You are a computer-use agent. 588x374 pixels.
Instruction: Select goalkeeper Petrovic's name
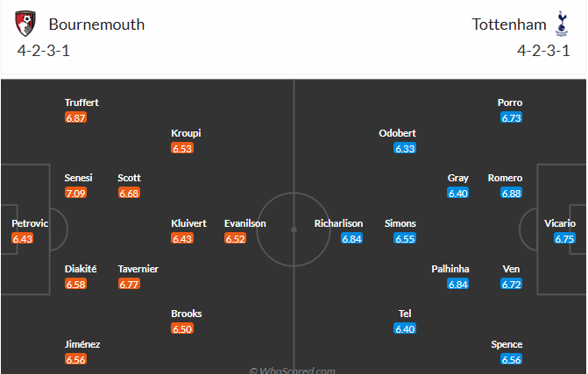click(x=30, y=223)
